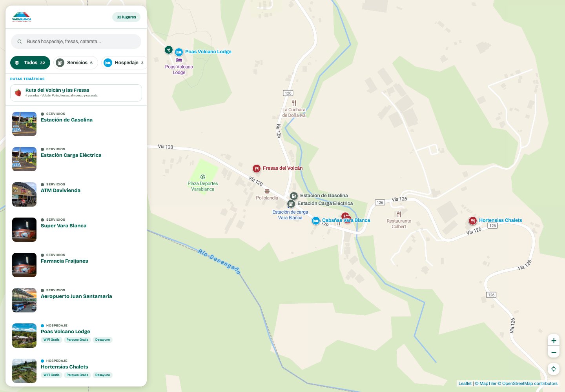Click Estación de carga Vara Blanca label
Viewport: 565px width, 392px height.
(290, 215)
